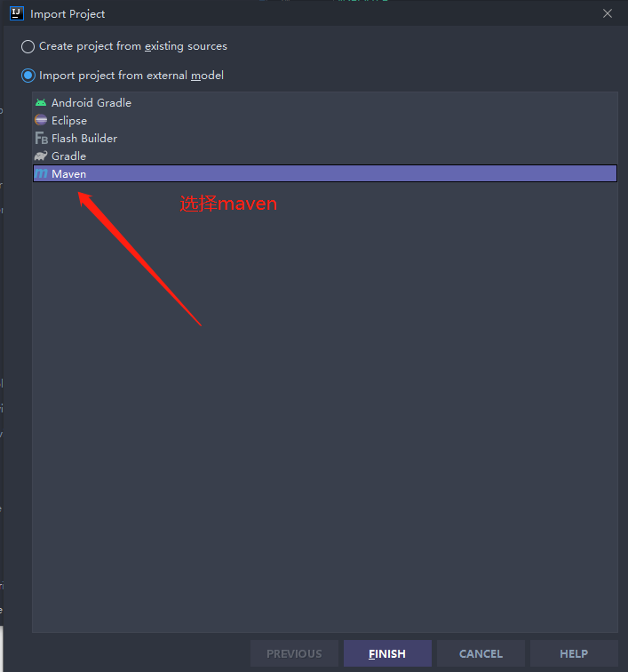The width and height of the screenshot is (628, 672).
Task: Select Create project from existing sources radio
Action: [28, 46]
